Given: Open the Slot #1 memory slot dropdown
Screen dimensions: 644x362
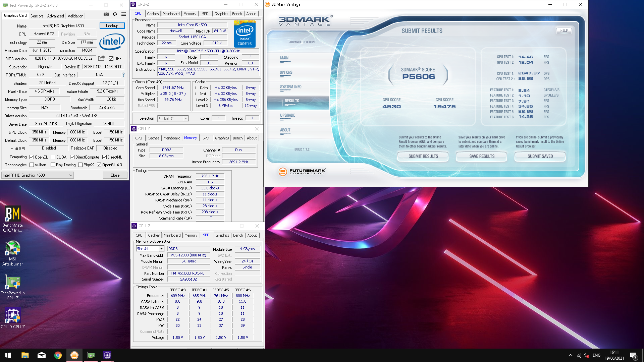Looking at the screenshot, I should pos(150,248).
